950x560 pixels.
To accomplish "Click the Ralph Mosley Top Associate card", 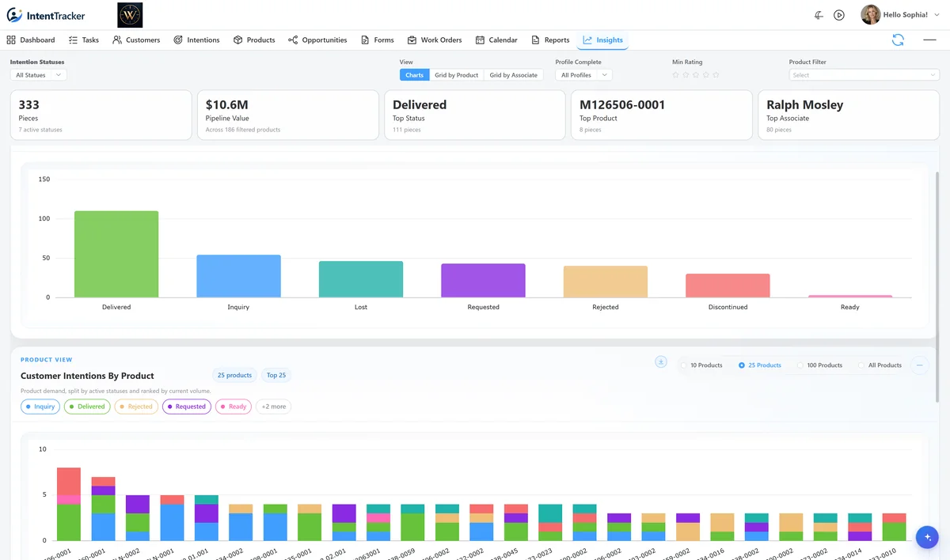I will coord(849,115).
